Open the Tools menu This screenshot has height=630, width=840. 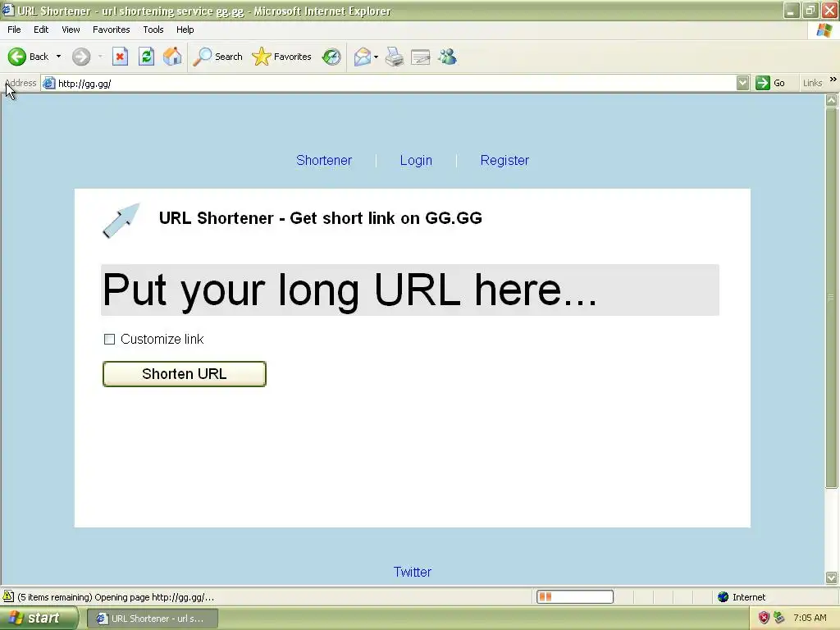[153, 30]
